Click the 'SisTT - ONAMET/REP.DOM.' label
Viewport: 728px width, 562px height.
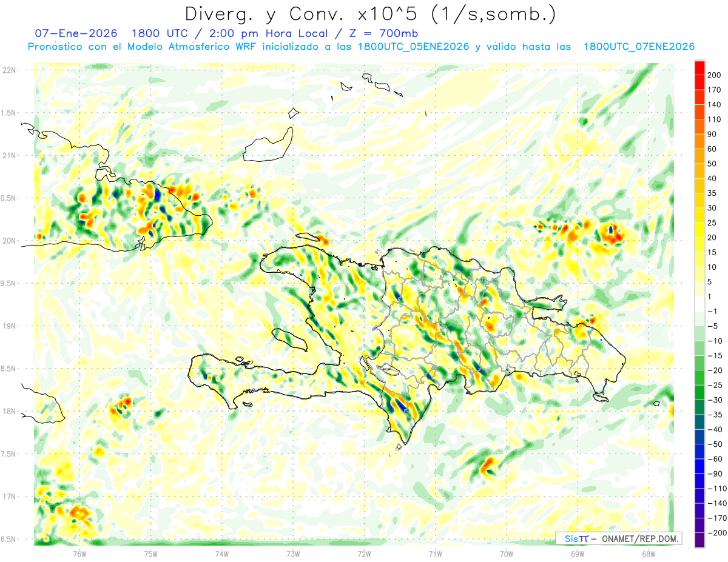619,538
